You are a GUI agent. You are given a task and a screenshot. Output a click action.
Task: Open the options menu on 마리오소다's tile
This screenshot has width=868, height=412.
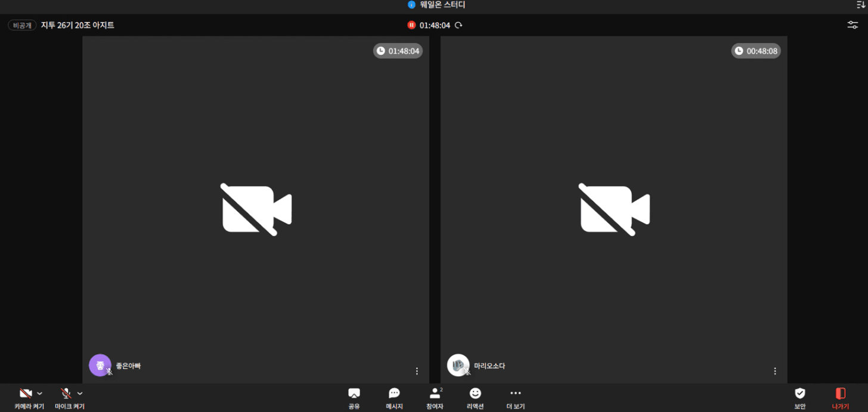pos(775,371)
